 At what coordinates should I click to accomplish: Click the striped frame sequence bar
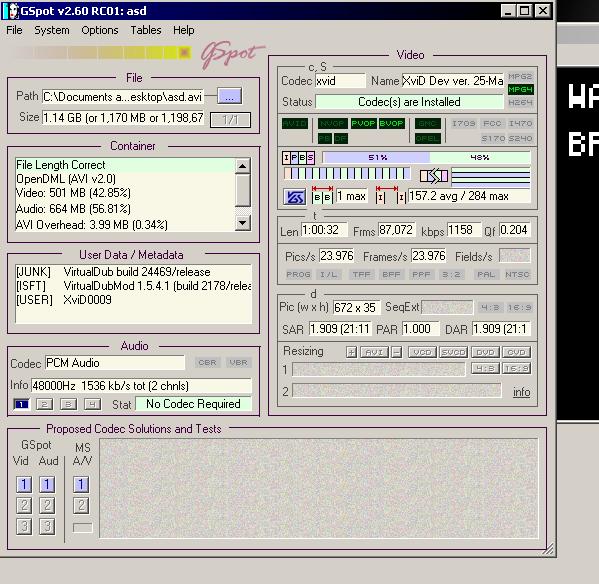(x=347, y=174)
